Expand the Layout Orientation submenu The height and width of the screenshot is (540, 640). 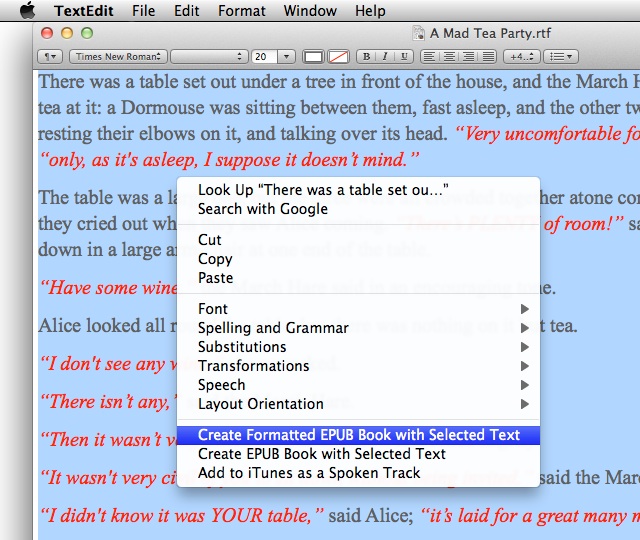click(358, 404)
